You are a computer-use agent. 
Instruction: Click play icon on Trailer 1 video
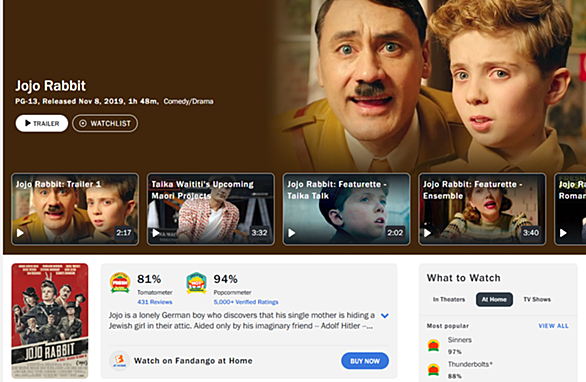click(20, 233)
